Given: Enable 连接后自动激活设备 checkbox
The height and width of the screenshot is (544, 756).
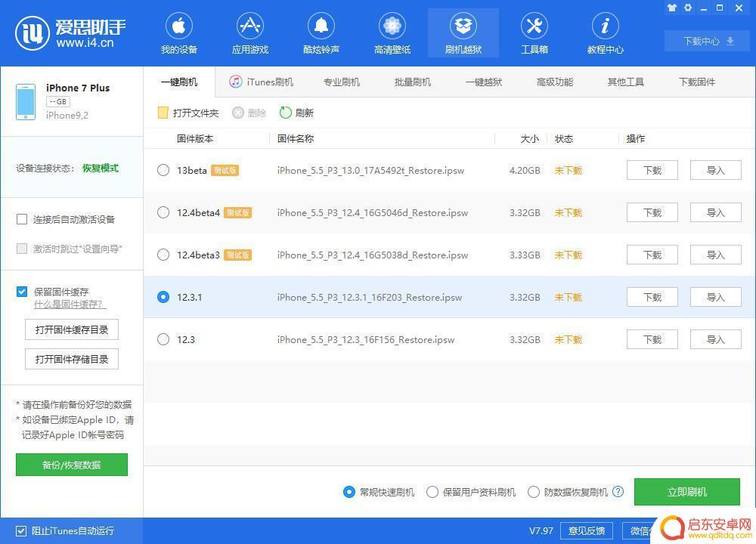Looking at the screenshot, I should coord(22,220).
